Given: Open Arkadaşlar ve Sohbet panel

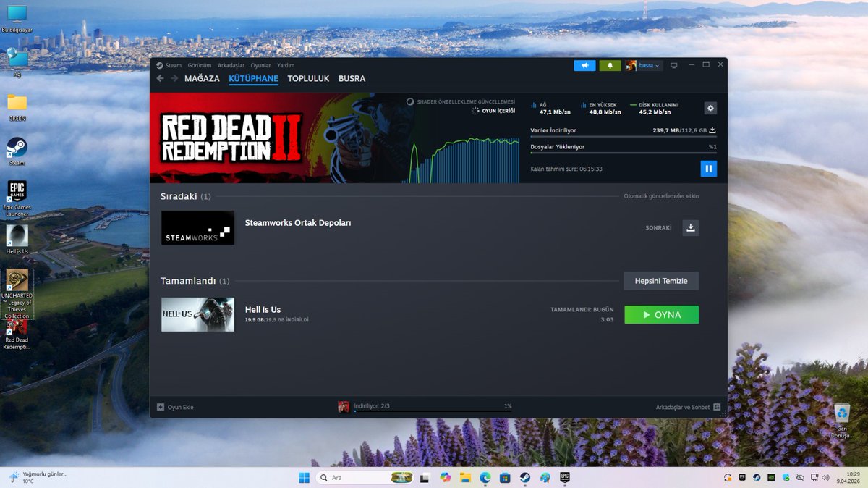Looking at the screenshot, I should click(x=688, y=407).
